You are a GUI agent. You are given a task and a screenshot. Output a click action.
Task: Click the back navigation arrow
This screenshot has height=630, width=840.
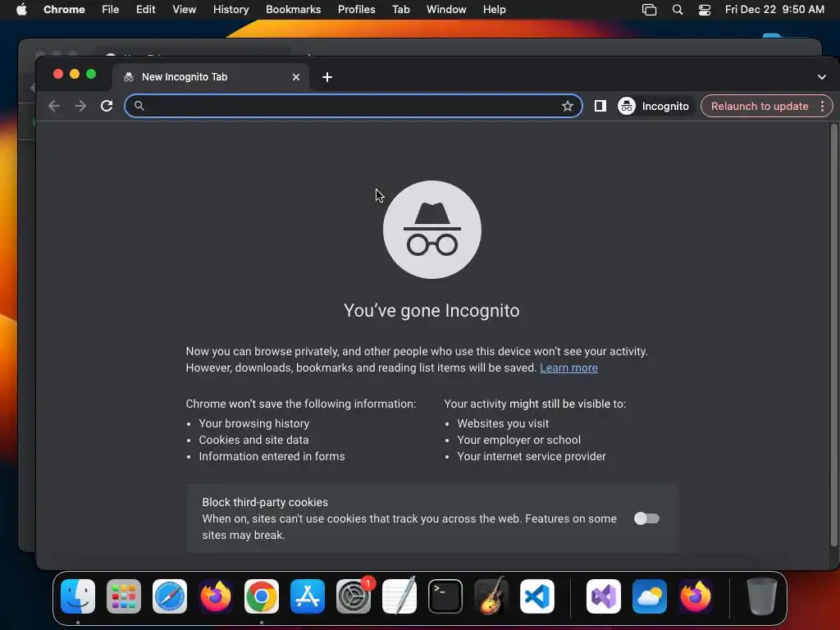click(x=53, y=106)
